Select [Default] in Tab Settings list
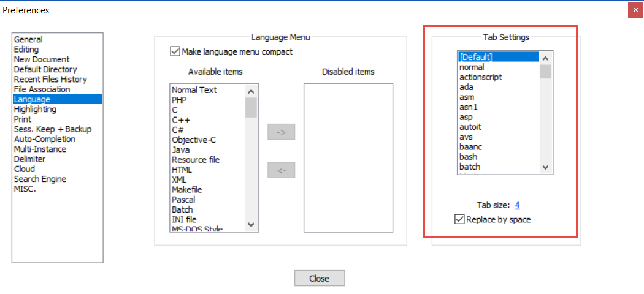The image size is (644, 294). [499, 56]
